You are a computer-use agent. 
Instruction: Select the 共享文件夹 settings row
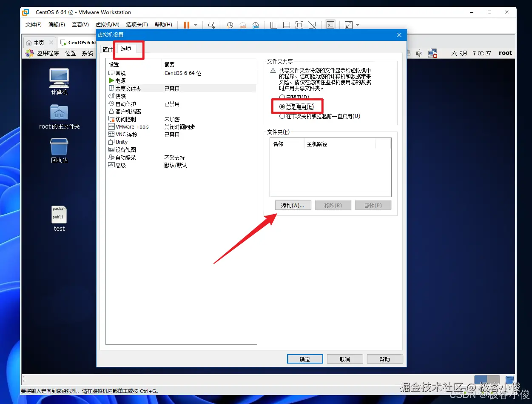click(182, 89)
